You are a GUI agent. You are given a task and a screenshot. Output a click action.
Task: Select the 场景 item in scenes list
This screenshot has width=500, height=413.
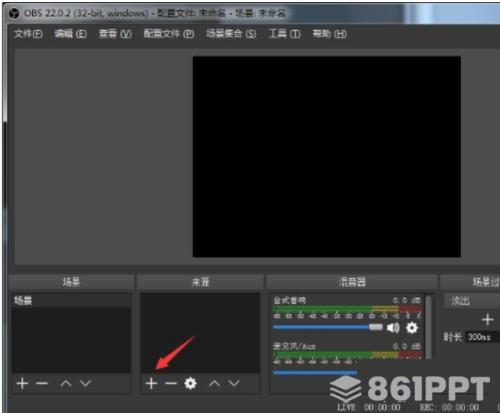point(71,300)
